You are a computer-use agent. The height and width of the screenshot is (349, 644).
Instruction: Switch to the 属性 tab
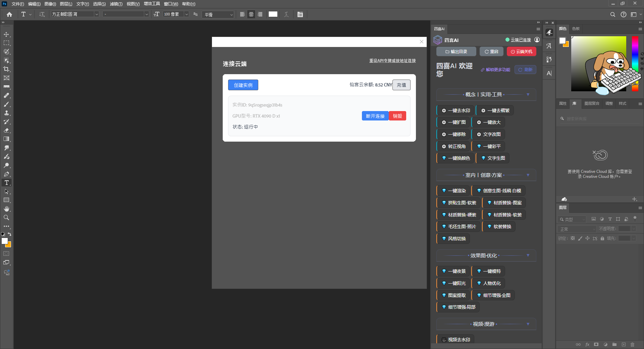tap(563, 103)
